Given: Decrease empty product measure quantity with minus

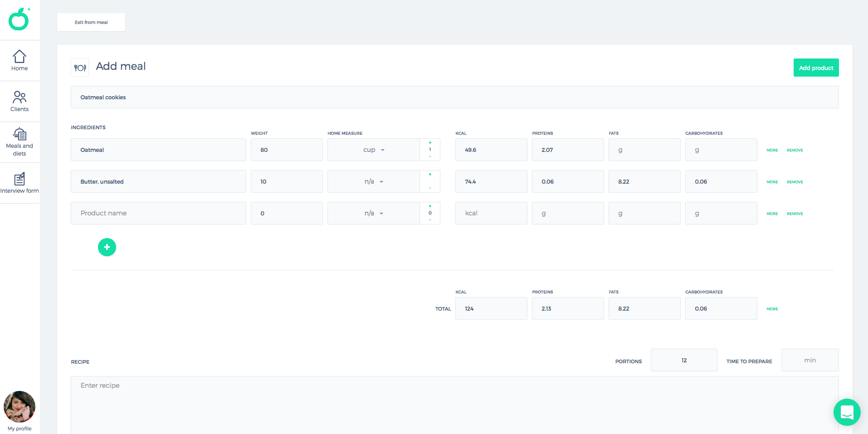Looking at the screenshot, I should coord(430,220).
